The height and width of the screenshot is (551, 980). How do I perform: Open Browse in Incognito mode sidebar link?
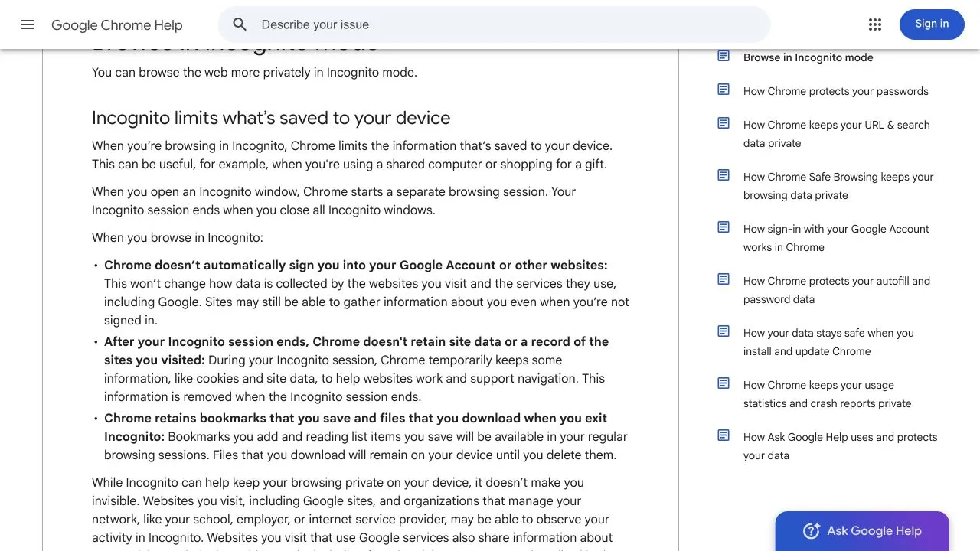[808, 57]
